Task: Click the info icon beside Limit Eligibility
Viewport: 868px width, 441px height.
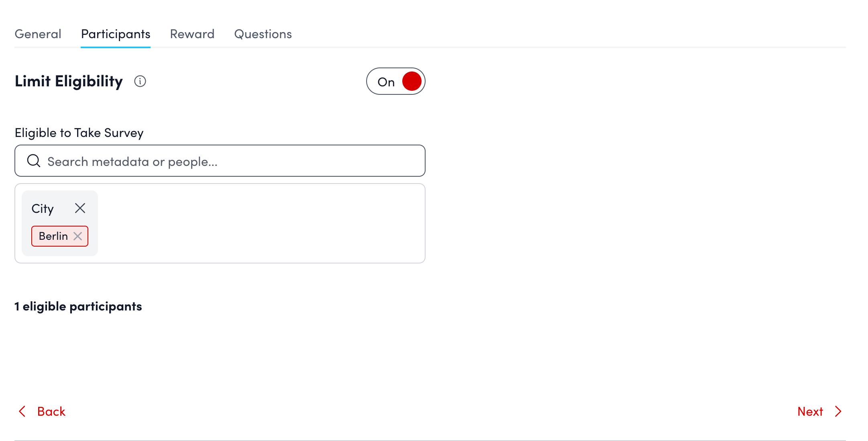Action: 140,81
